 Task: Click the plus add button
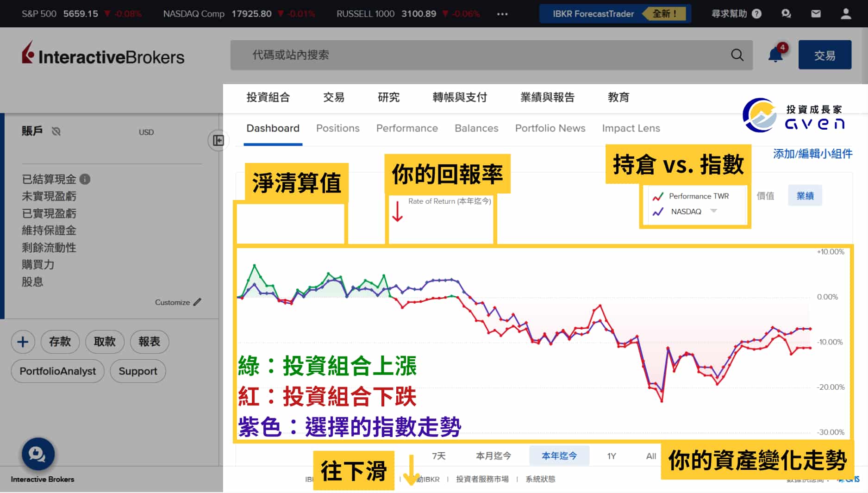coord(23,342)
